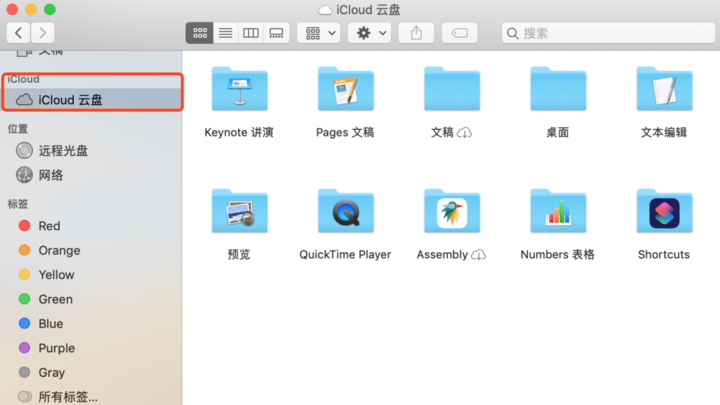Click the cloud proxy icon in title bar
This screenshot has width=720, height=405.
[325, 10]
